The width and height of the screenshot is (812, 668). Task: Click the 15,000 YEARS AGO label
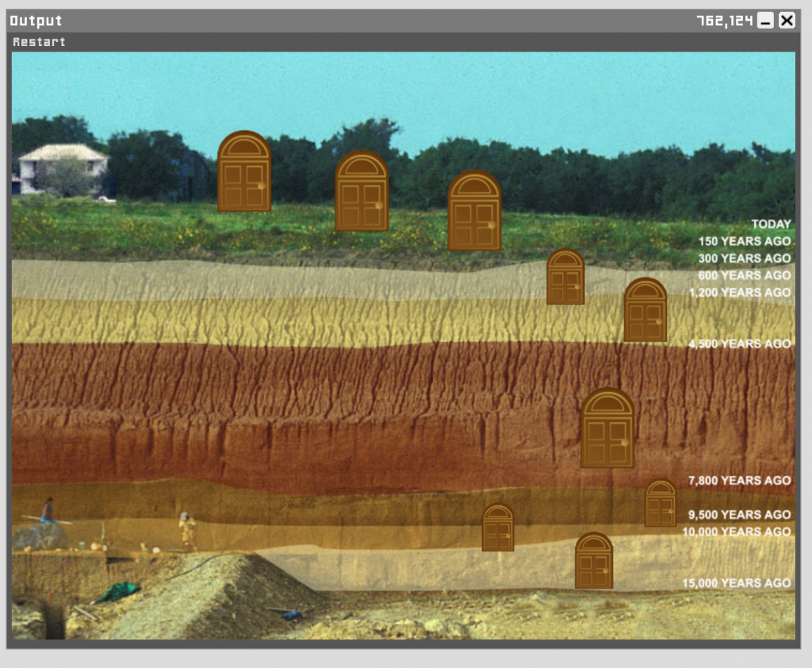[737, 583]
